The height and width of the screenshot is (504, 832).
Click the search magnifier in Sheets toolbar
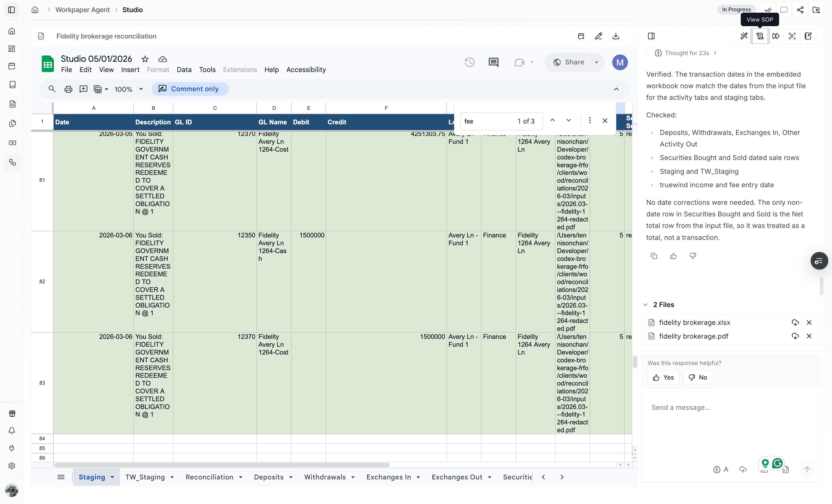point(52,89)
